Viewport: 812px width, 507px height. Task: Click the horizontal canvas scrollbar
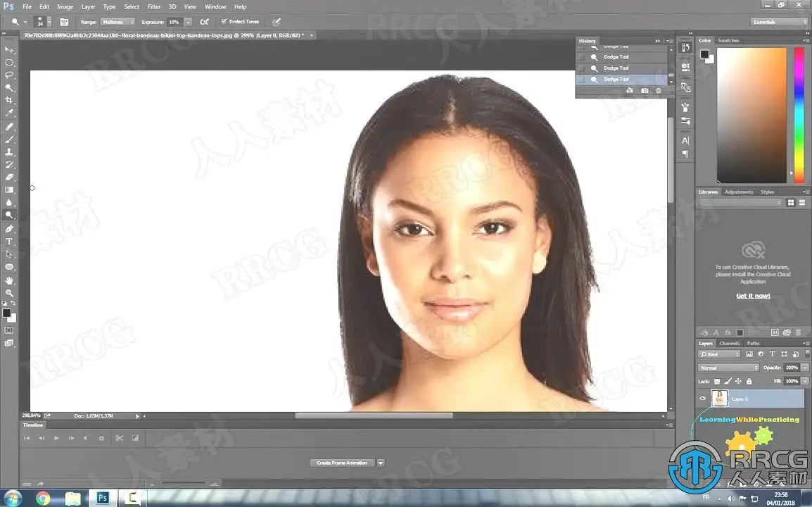(374, 415)
